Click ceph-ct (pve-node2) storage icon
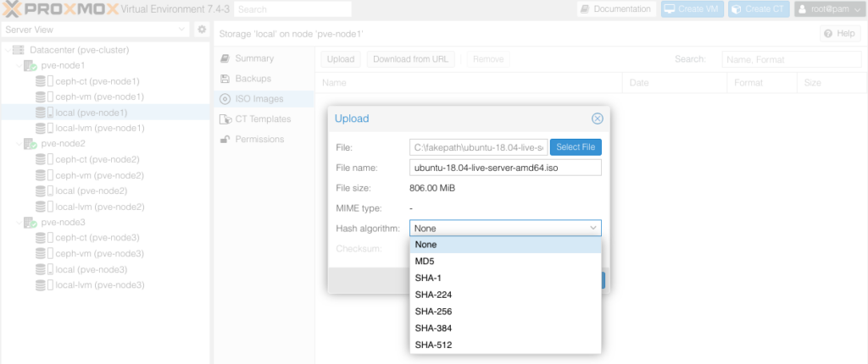 point(44,159)
